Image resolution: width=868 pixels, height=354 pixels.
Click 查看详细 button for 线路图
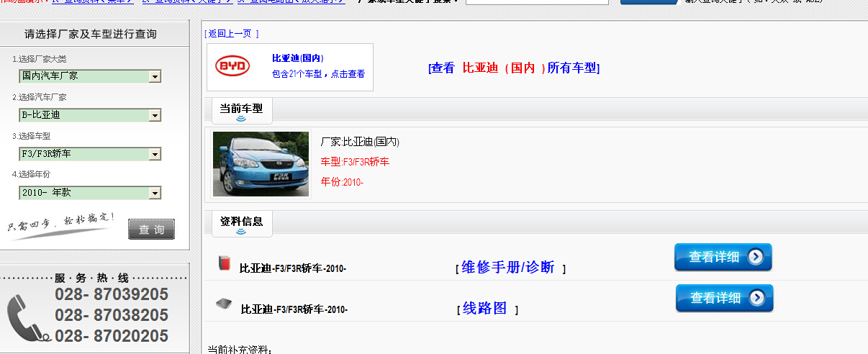point(724,298)
